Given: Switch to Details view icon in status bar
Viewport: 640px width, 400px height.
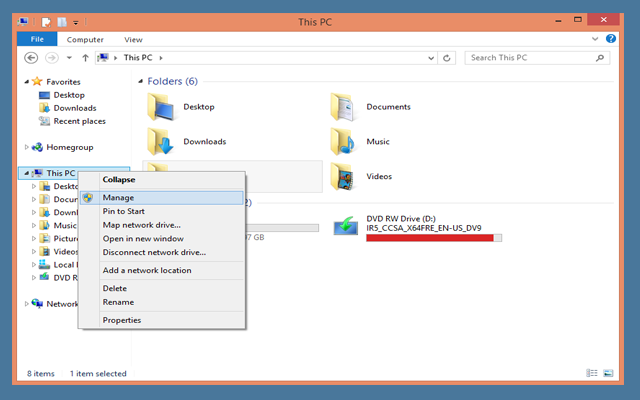Looking at the screenshot, I should (x=591, y=373).
